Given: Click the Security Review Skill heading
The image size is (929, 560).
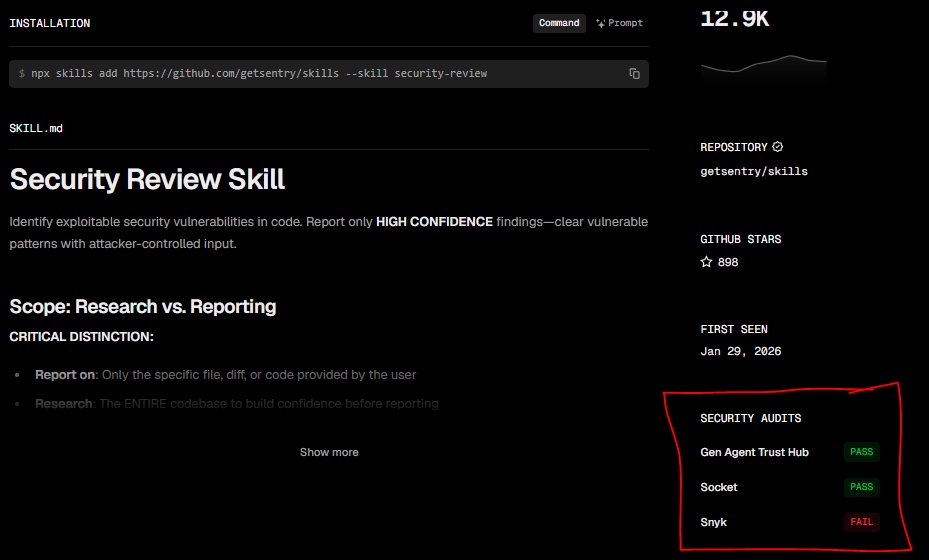Looking at the screenshot, I should click(x=147, y=179).
